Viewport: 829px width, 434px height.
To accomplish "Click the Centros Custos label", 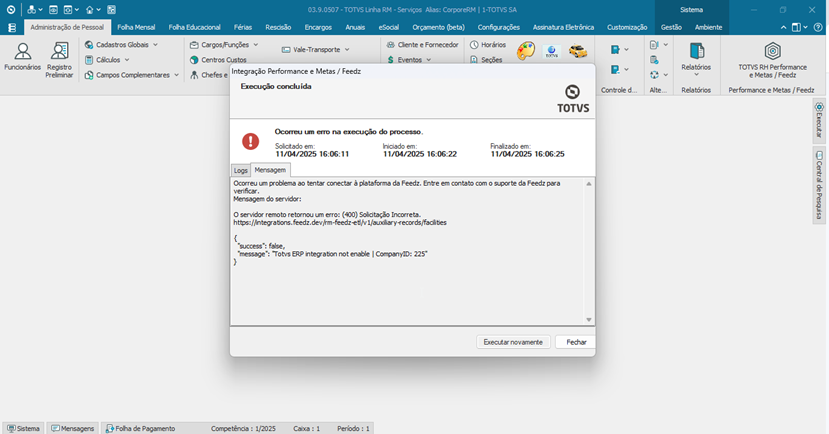I will 224,60.
